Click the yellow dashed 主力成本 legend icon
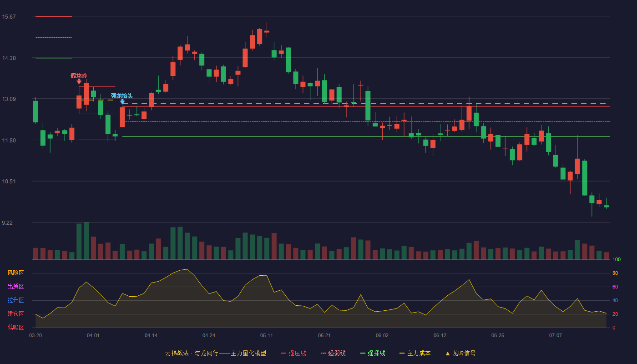This screenshot has width=637, height=364. click(402, 353)
